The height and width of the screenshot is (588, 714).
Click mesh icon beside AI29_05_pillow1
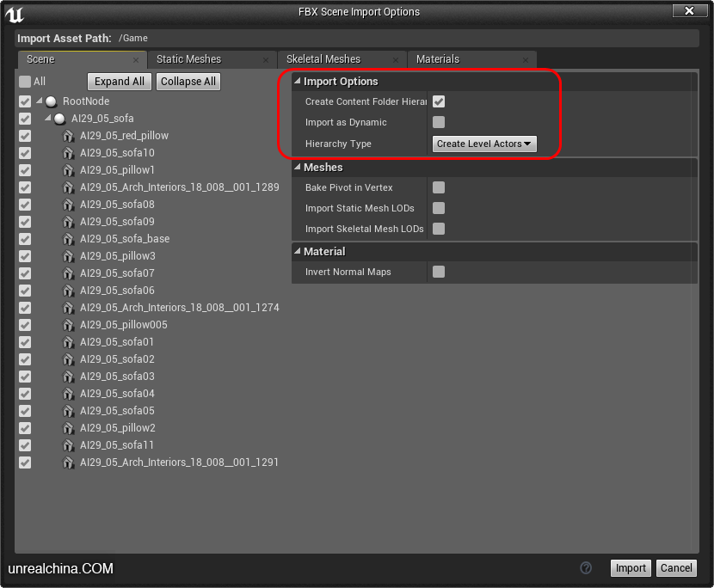click(x=68, y=170)
